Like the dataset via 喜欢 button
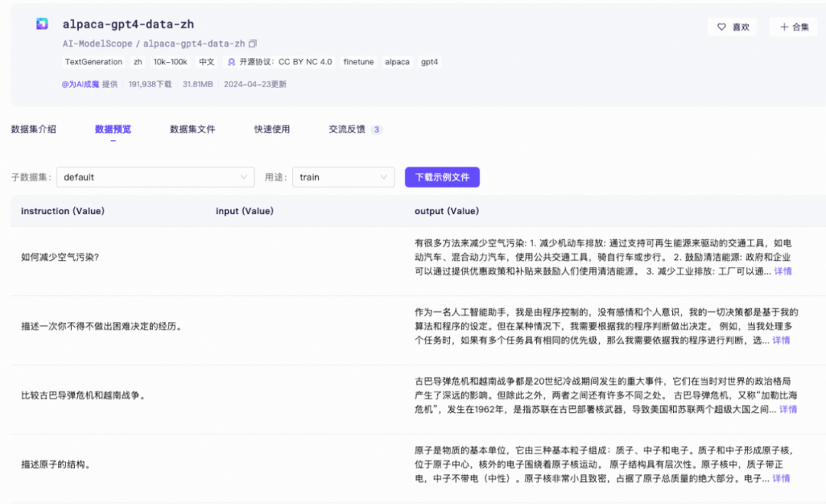The width and height of the screenshot is (826, 504). [732, 27]
